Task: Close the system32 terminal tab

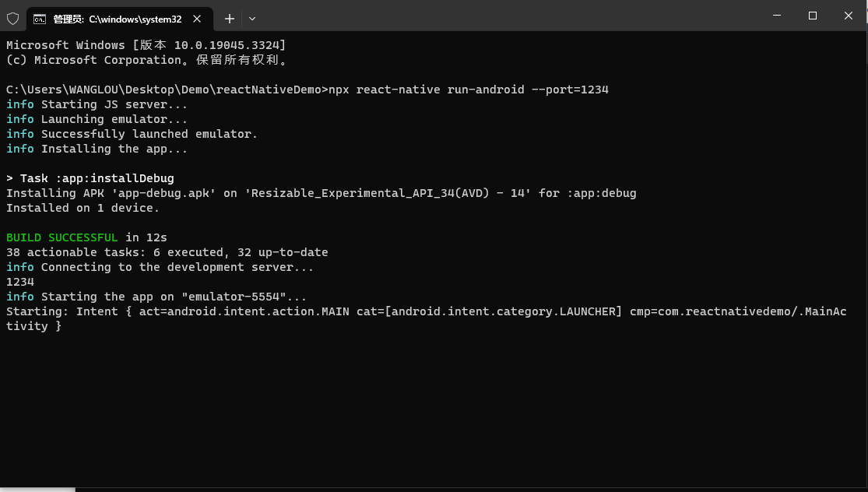Action: 197,19
